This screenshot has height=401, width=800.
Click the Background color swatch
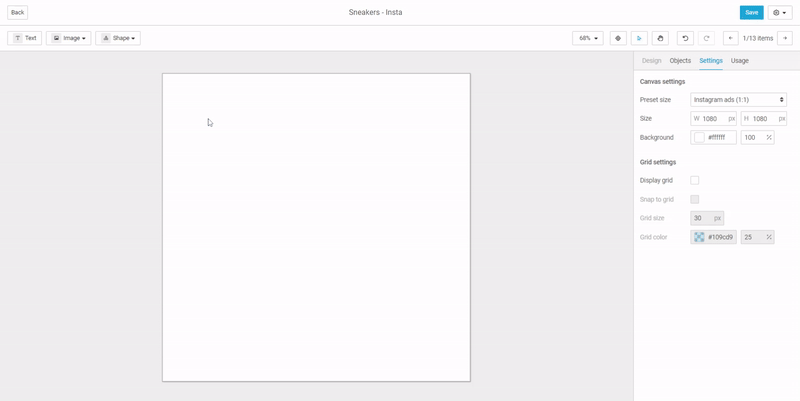[700, 137]
